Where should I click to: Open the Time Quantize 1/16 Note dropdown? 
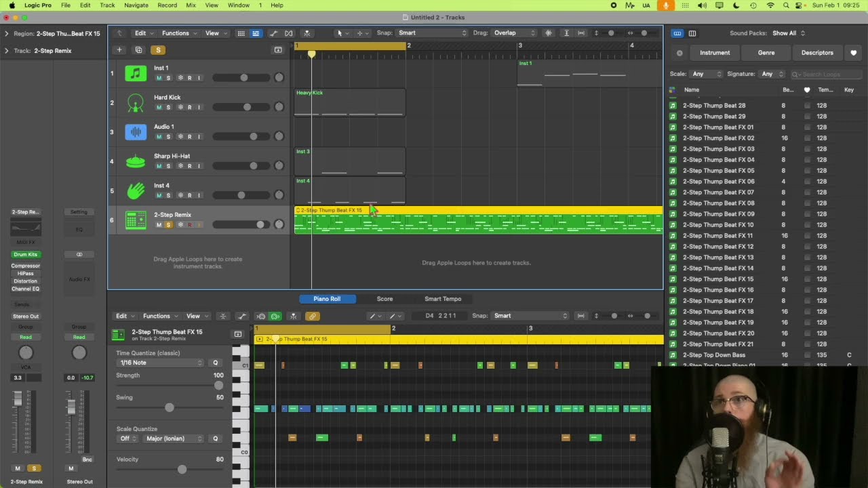point(161,363)
